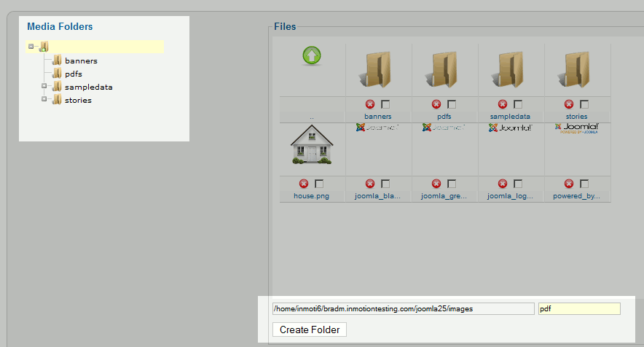The width and height of the screenshot is (644, 347).
Task: Click the powered_by... logo thumbnail
Action: 577,128
